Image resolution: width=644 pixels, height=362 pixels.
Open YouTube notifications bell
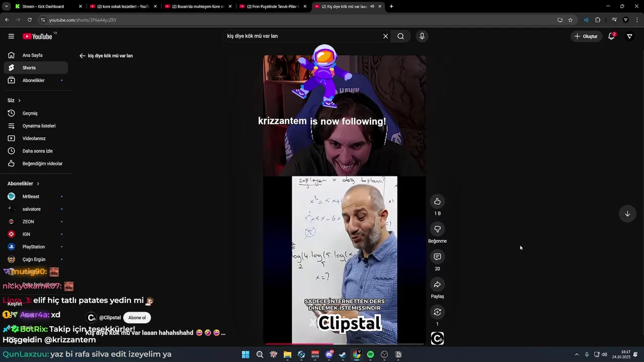[x=611, y=36]
